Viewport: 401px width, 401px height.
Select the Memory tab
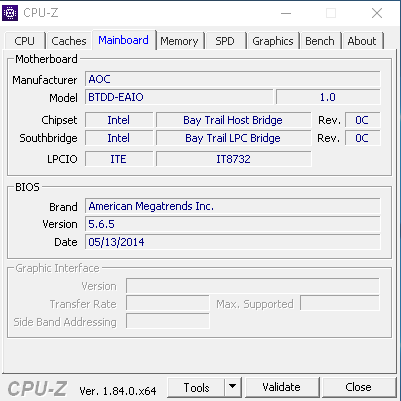tap(179, 41)
